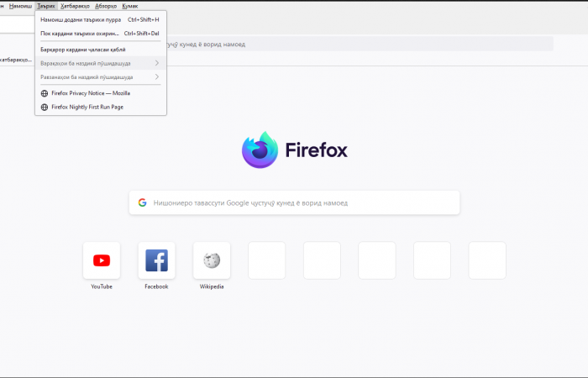Choose Пок кардани таърихи охирин entry
Screen dimensions: 588x378
(101, 34)
